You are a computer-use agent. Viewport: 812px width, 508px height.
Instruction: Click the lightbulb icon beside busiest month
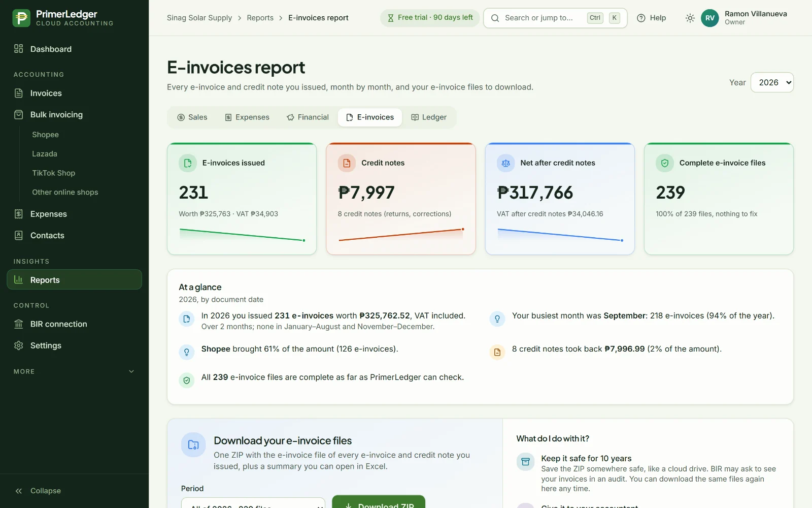coord(497,319)
